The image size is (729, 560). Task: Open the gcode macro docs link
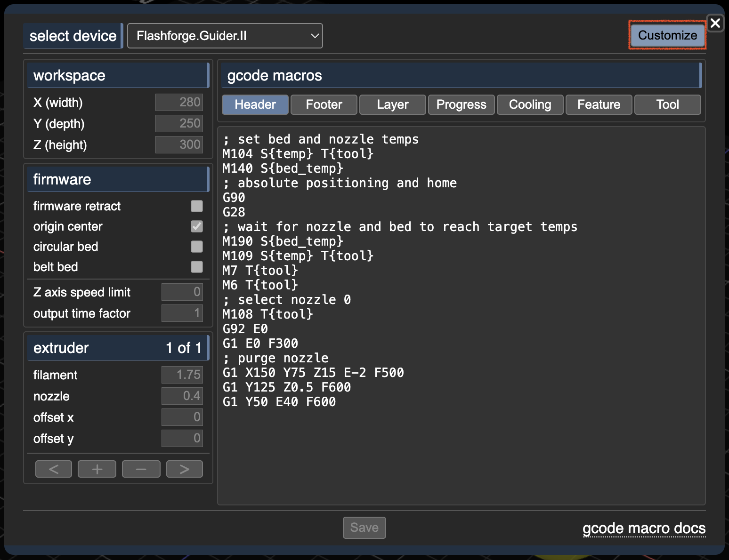[x=644, y=528]
